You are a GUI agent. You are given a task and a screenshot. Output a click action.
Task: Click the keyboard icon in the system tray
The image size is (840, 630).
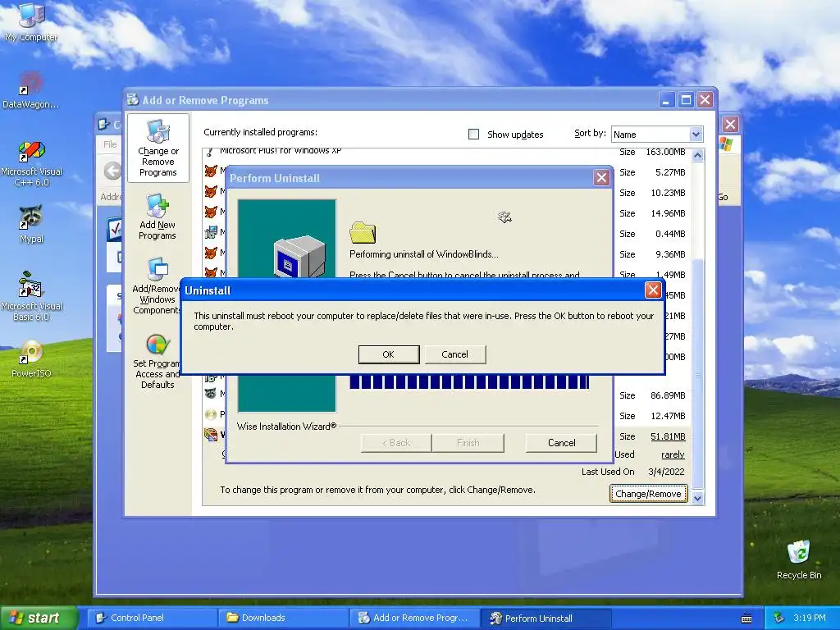click(746, 619)
